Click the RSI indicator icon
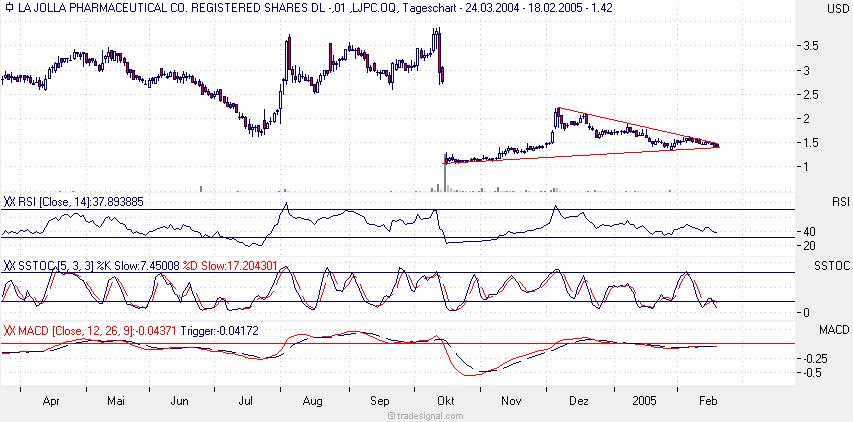853x422 pixels. [x=9, y=202]
